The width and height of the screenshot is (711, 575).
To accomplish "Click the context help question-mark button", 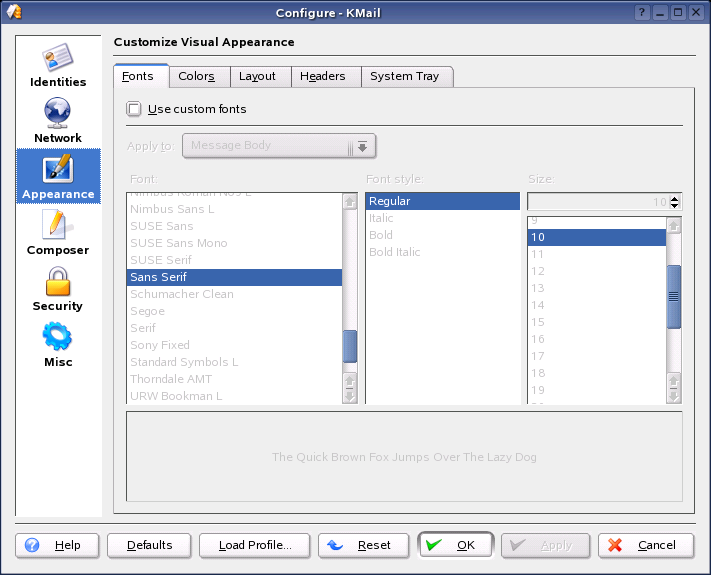I will tap(642, 12).
